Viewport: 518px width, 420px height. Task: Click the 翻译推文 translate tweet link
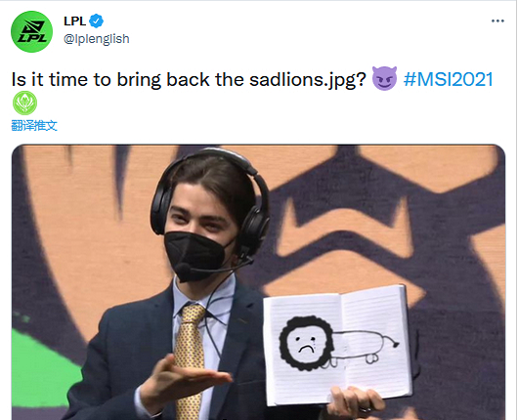click(x=34, y=125)
